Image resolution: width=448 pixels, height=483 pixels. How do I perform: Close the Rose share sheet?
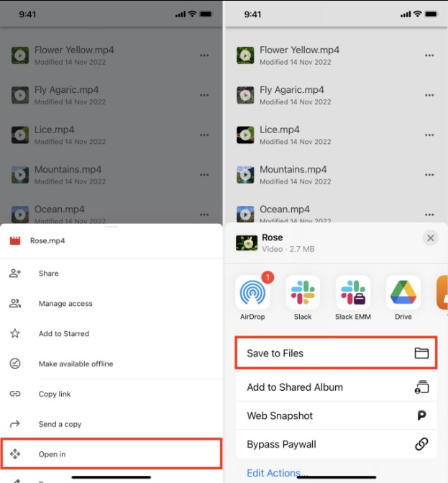431,238
